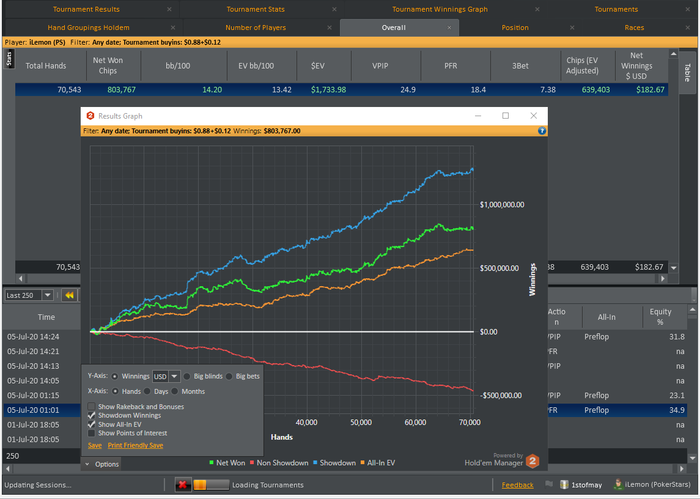This screenshot has width=700, height=499.
Task: Click the Print Friendly Save link
Action: (135, 445)
